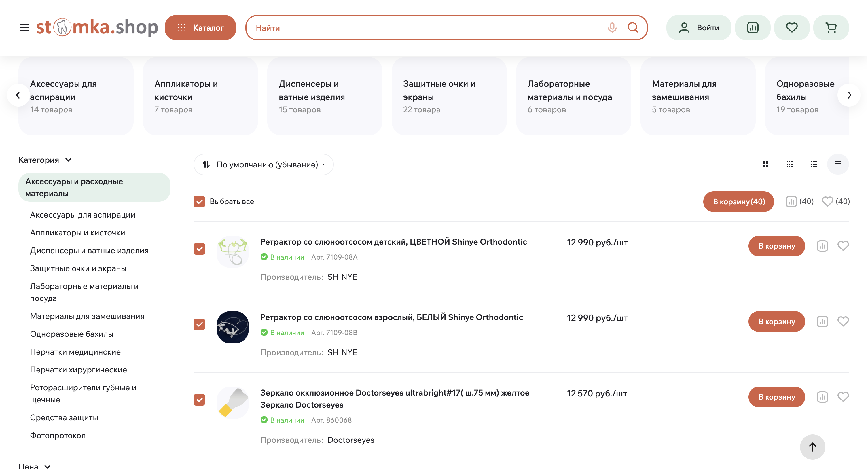Switch to compact lines list view

click(x=838, y=164)
